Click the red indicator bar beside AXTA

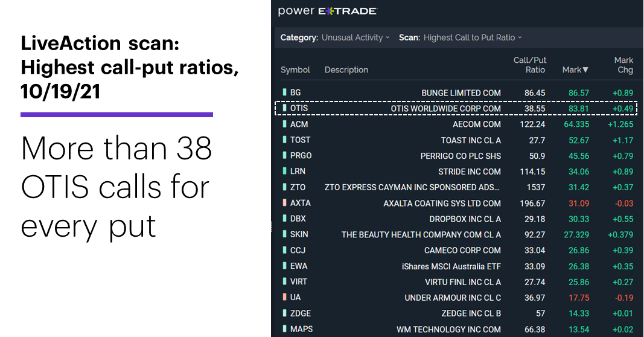[284, 202]
